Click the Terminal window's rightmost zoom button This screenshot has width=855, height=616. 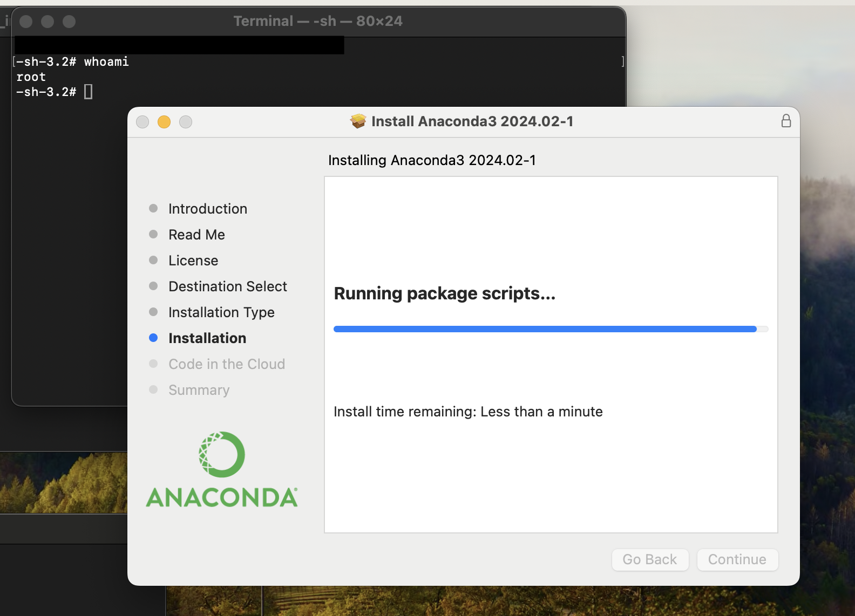pyautogui.click(x=69, y=22)
